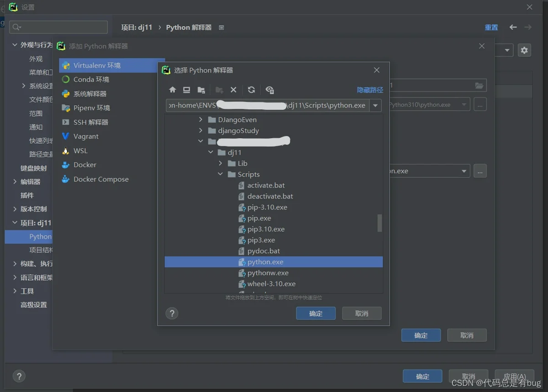The width and height of the screenshot is (548, 392).
Task: Jump to project directory in file chooser toolbar
Action: point(201,90)
